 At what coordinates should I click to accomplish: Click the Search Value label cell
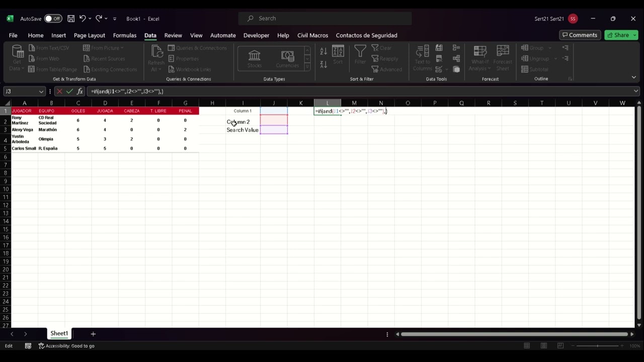tap(243, 130)
